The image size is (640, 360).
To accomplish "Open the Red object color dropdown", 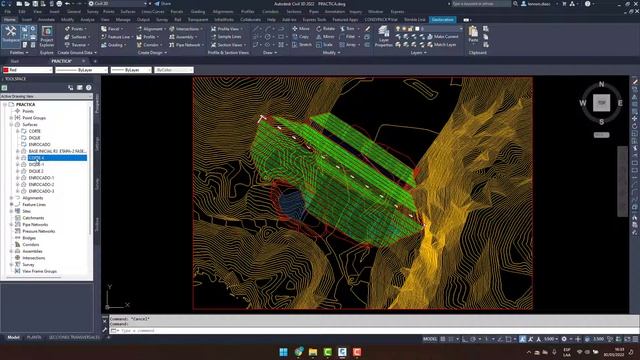I will [x=28, y=70].
